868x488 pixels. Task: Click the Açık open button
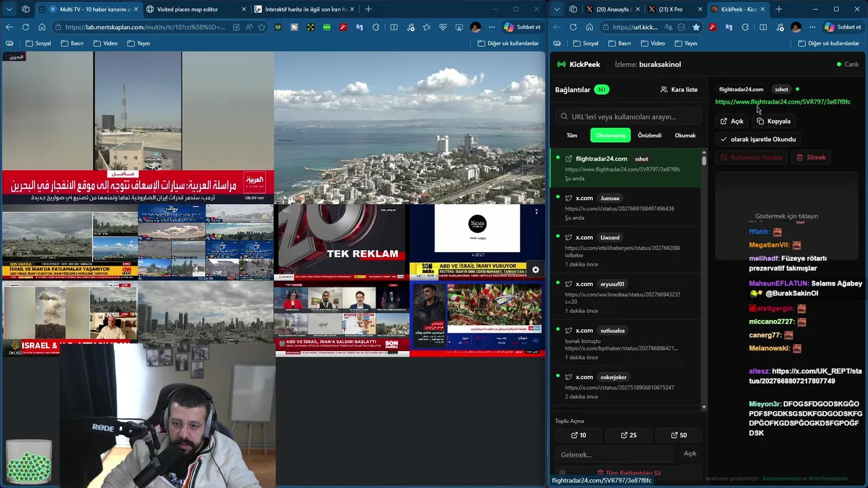[x=732, y=121]
